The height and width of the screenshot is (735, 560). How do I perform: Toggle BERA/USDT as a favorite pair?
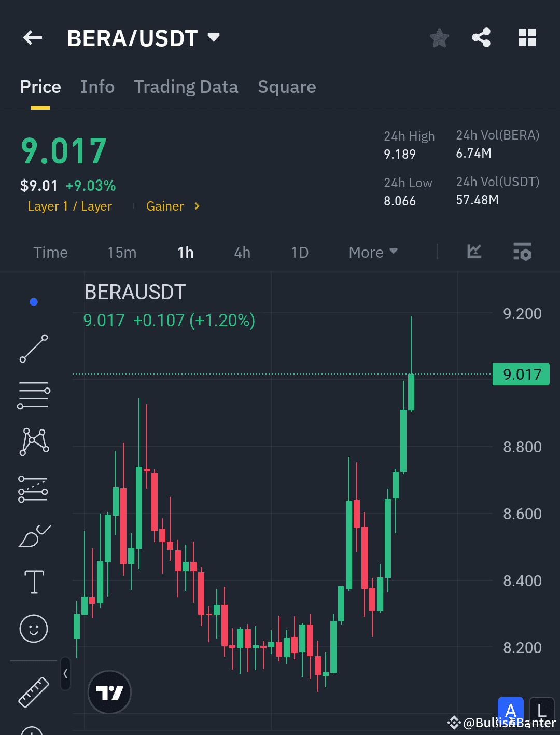pyautogui.click(x=439, y=37)
